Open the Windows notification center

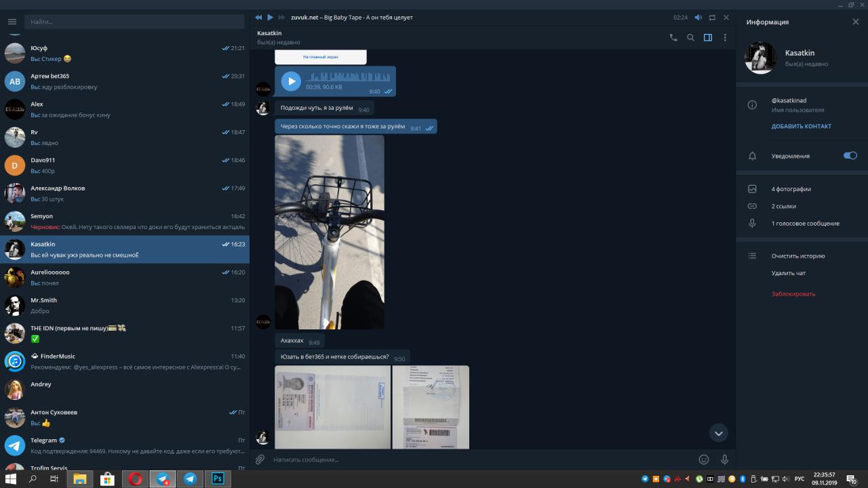point(852,479)
